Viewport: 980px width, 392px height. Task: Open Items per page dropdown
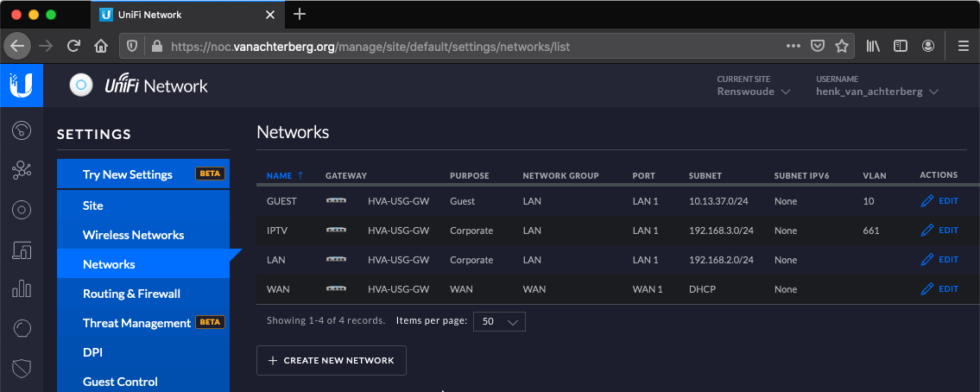pyautogui.click(x=499, y=321)
